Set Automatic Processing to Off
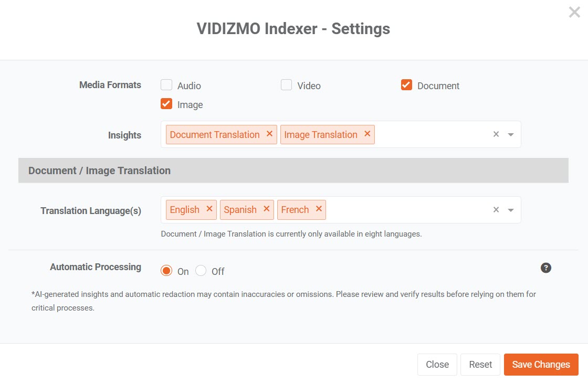 201,271
